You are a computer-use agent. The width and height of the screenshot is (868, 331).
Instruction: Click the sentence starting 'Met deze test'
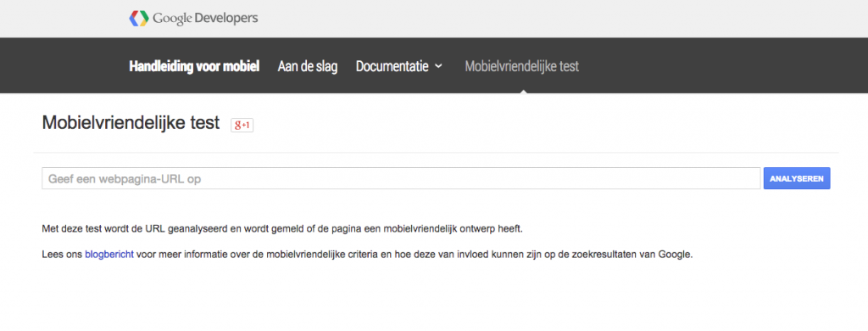click(282, 228)
